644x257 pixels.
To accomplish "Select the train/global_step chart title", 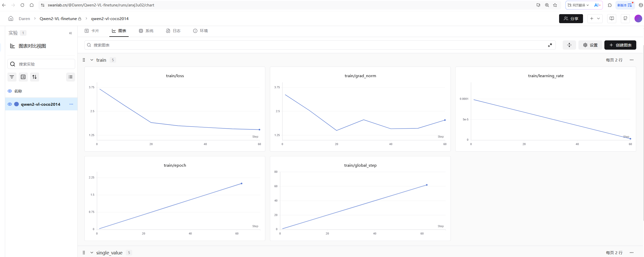I will (360, 165).
